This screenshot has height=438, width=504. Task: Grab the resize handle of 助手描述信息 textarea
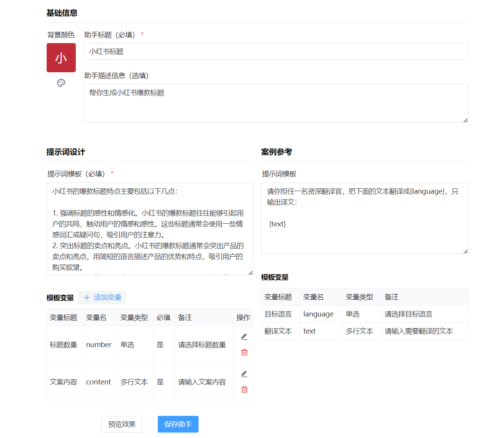465,120
